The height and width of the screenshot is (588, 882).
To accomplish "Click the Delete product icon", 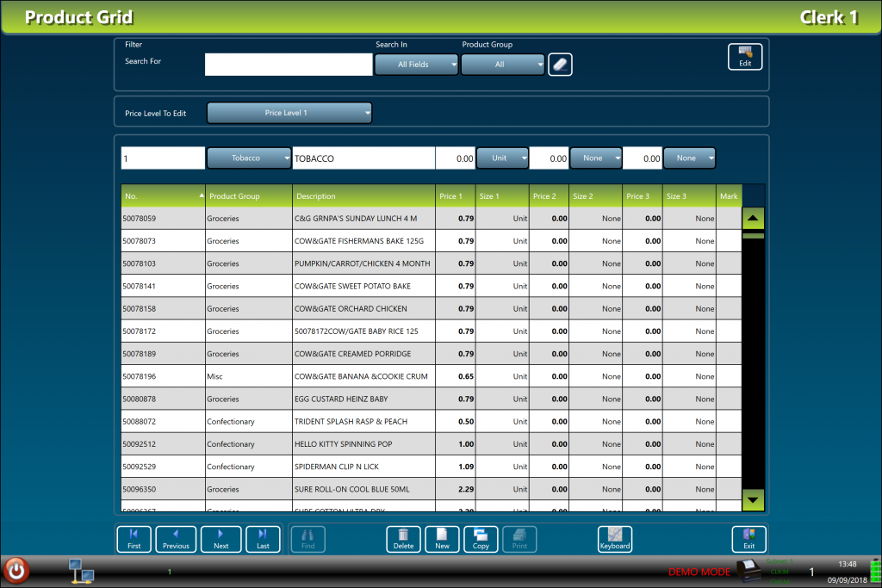I will (403, 539).
